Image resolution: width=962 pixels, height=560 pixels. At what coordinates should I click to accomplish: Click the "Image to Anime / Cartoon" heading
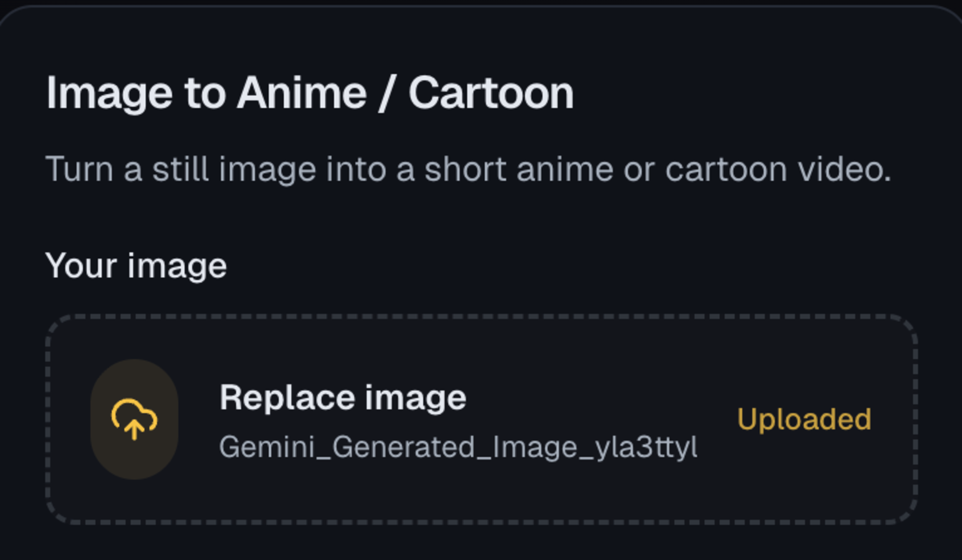(310, 93)
